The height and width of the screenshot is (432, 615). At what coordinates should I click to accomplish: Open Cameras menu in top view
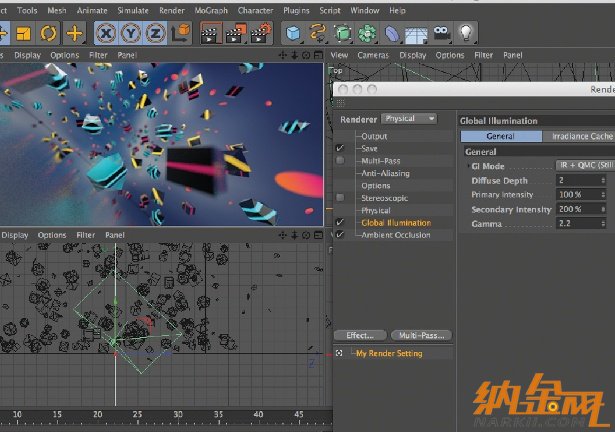coord(373,55)
